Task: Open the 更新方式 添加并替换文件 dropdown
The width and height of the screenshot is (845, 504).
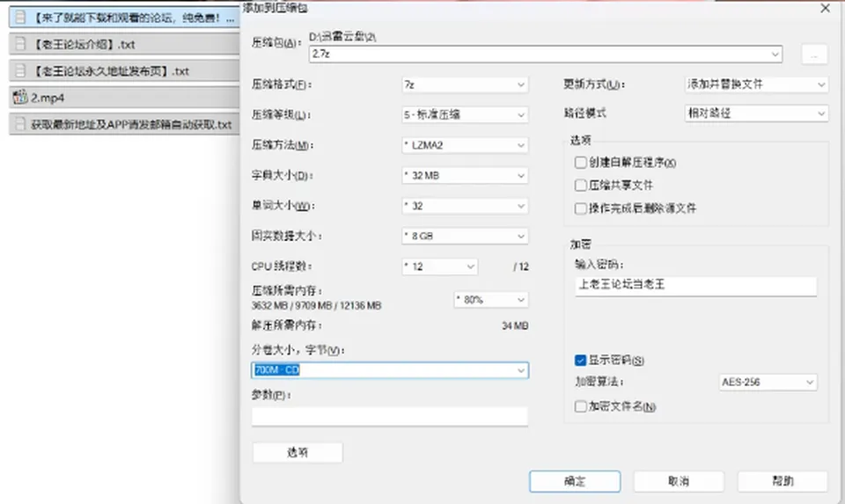Action: (x=757, y=84)
